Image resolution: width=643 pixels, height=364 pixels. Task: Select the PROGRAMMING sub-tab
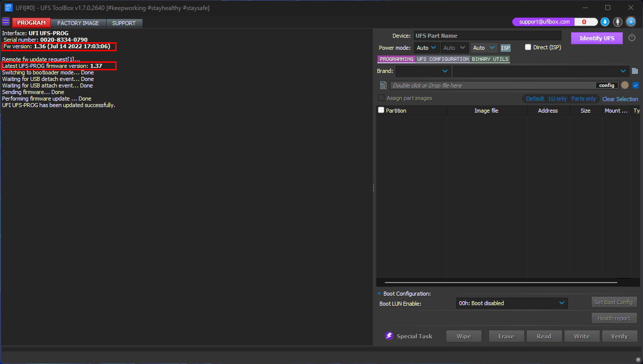click(x=396, y=59)
